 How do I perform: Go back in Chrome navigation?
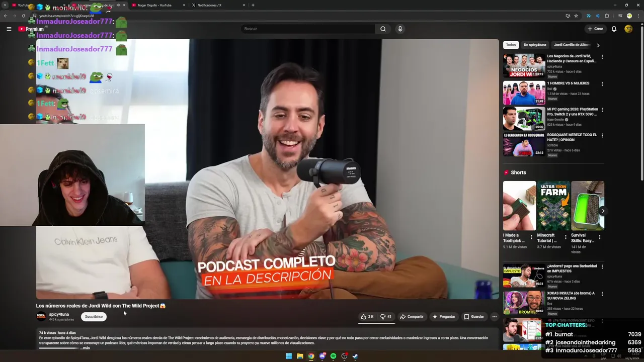tap(6, 16)
